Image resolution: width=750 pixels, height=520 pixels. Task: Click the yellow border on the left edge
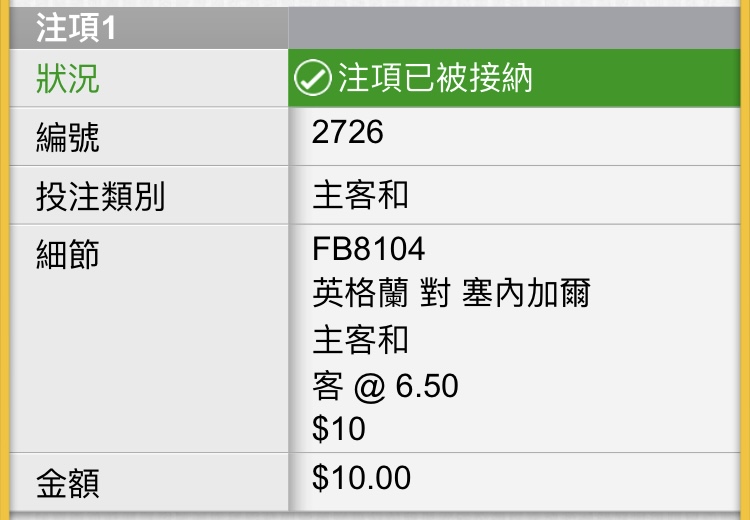[x=5, y=260]
